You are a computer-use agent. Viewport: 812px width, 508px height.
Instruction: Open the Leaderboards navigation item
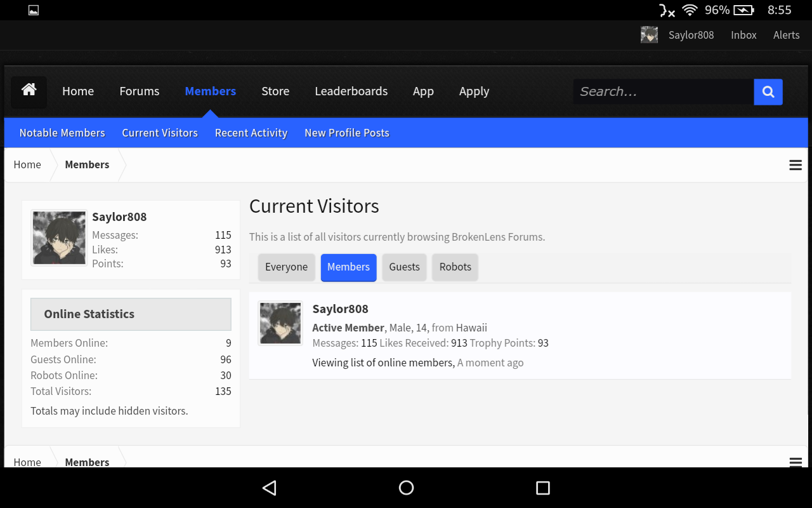(x=351, y=91)
